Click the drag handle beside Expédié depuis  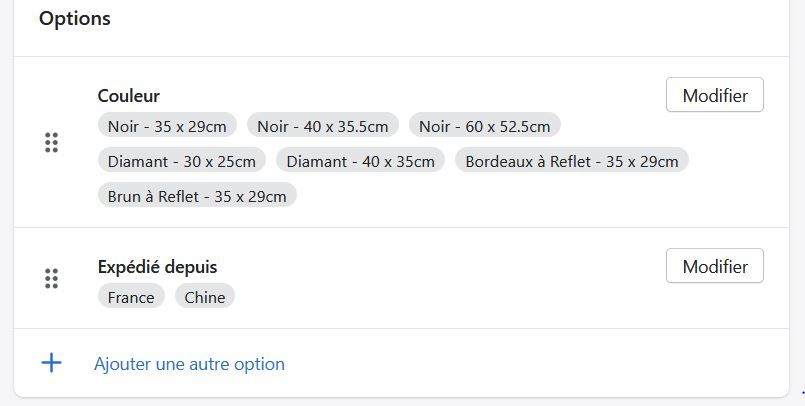[52, 278]
